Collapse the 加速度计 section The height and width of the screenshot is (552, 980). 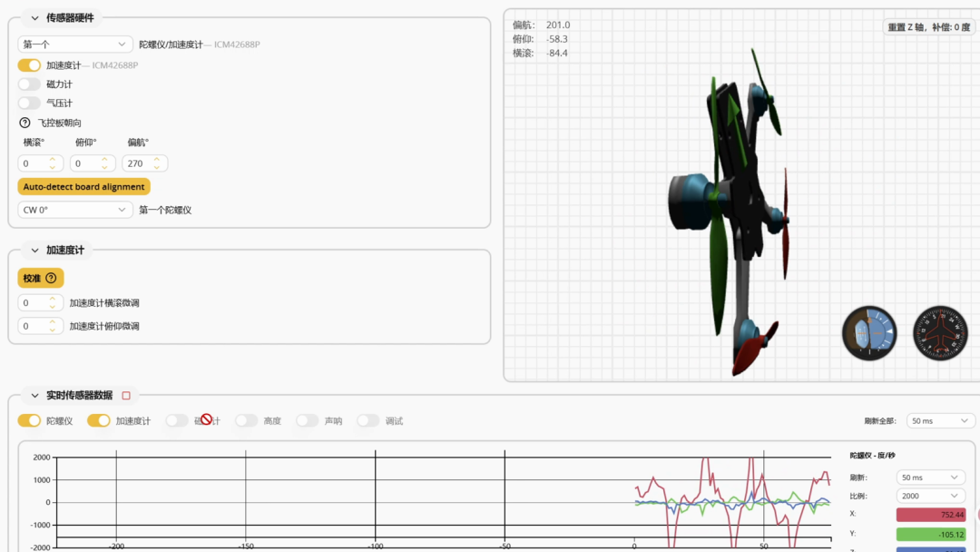tap(35, 250)
